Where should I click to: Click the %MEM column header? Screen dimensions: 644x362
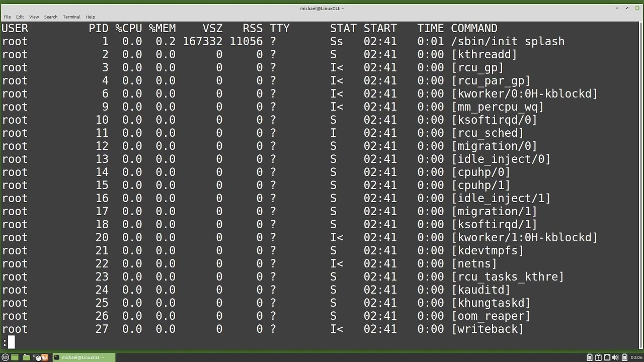pos(162,28)
